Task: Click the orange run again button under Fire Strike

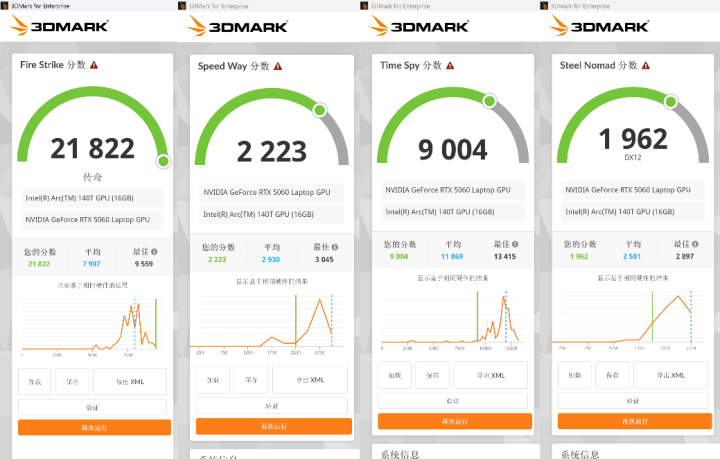Action: pos(94,427)
